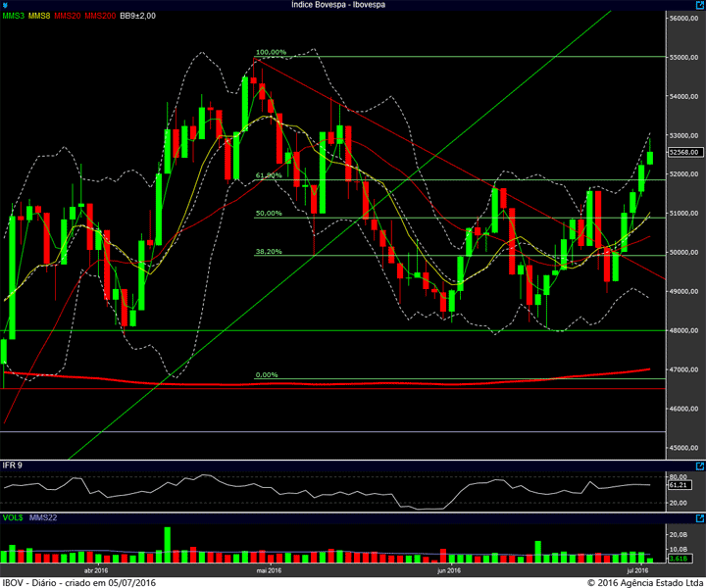Select the BB9±2,00 Bollinger label
706x588 pixels.
click(138, 16)
